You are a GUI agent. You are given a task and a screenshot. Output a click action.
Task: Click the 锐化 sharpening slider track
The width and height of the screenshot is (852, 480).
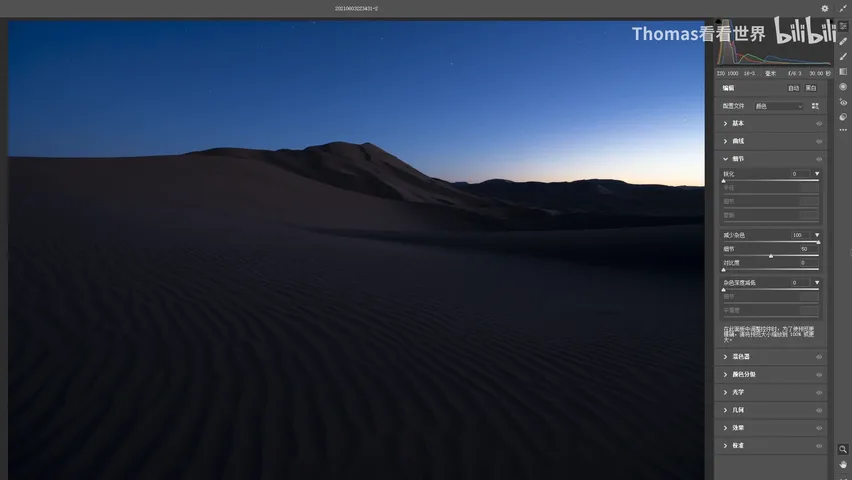771,180
